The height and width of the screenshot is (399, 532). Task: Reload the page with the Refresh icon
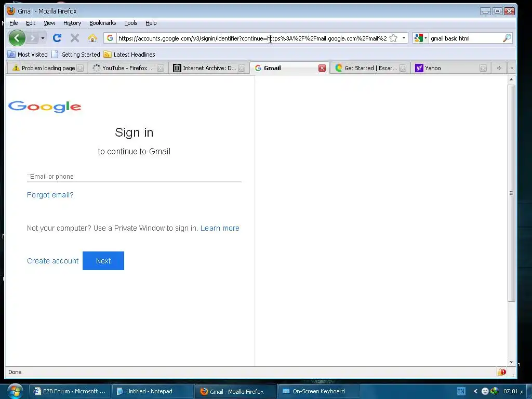[x=57, y=38]
